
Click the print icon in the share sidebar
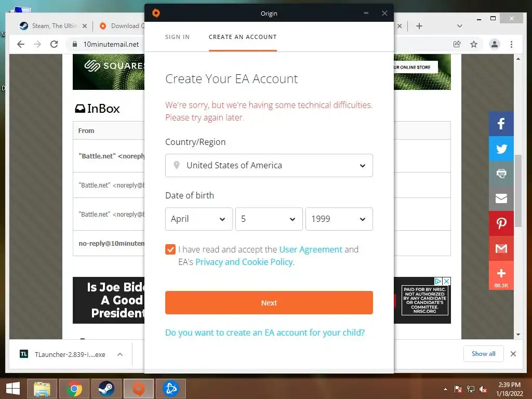pyautogui.click(x=501, y=174)
